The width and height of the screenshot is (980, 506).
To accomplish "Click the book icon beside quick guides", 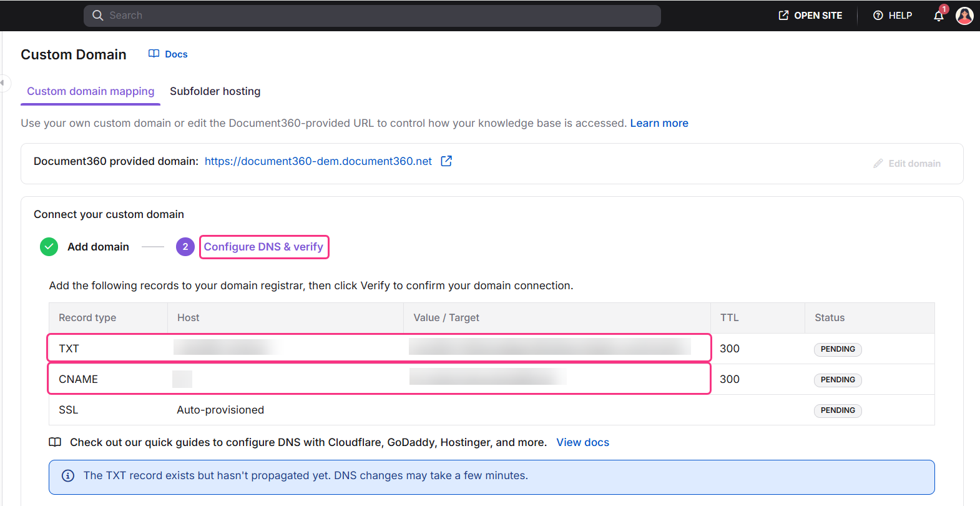I will pyautogui.click(x=55, y=442).
